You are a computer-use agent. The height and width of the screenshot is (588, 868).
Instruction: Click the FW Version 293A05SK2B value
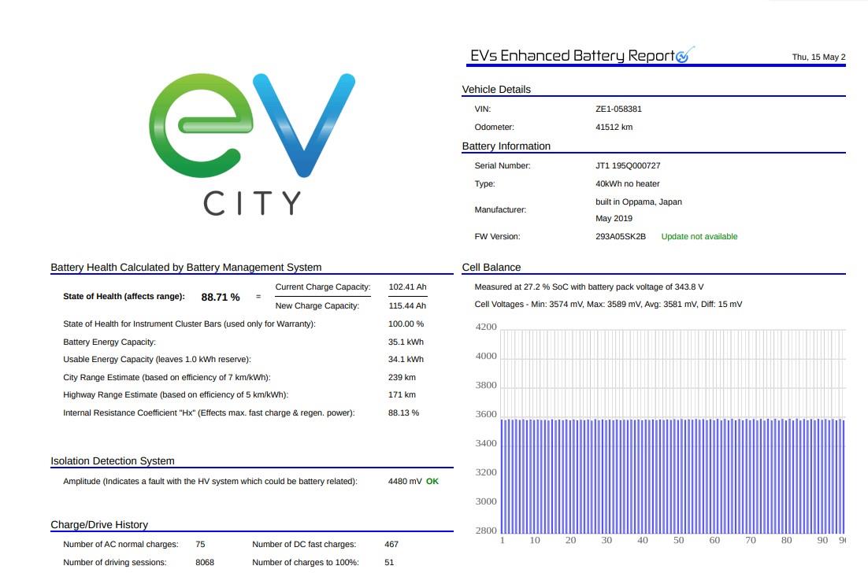click(621, 236)
